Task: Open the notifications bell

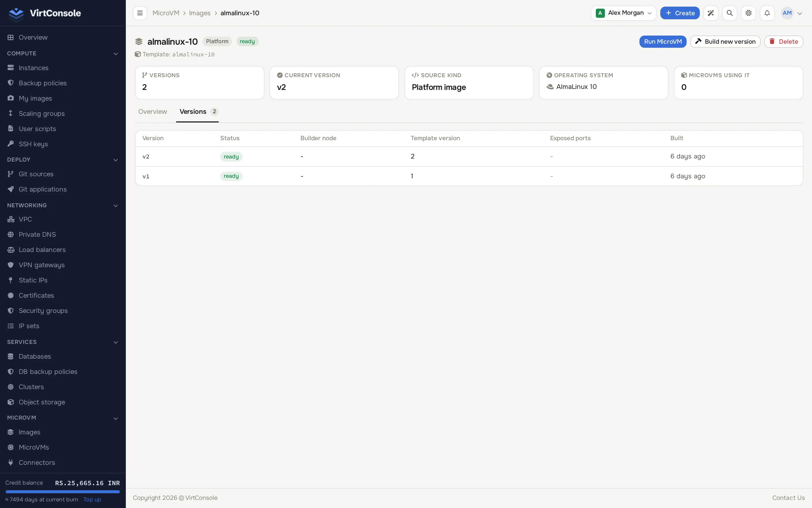Action: pos(767,13)
